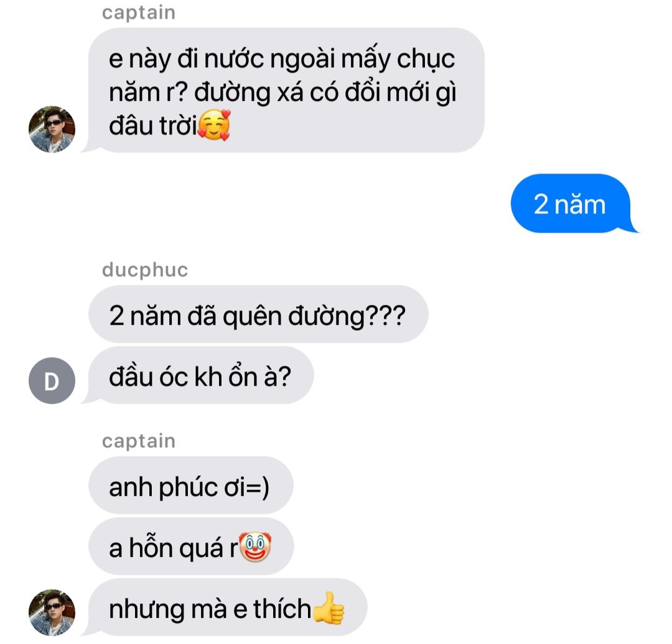Tap the thumbs up emoji
The image size is (672, 644).
coord(329,607)
